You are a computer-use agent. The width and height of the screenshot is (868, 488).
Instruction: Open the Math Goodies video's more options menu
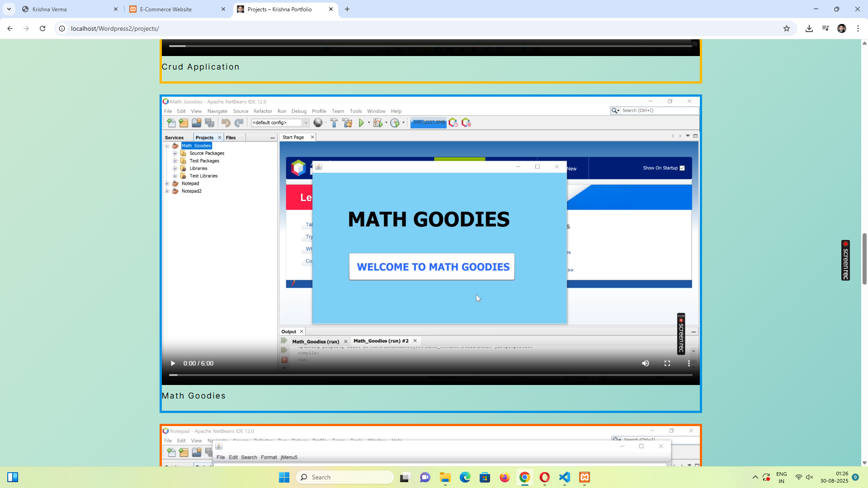pos(689,363)
